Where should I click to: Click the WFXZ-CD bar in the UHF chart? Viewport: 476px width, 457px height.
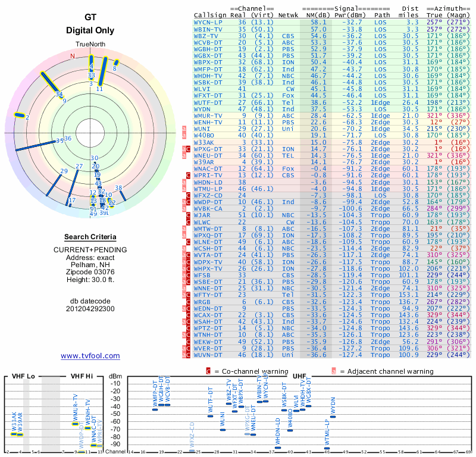tap(192, 451)
